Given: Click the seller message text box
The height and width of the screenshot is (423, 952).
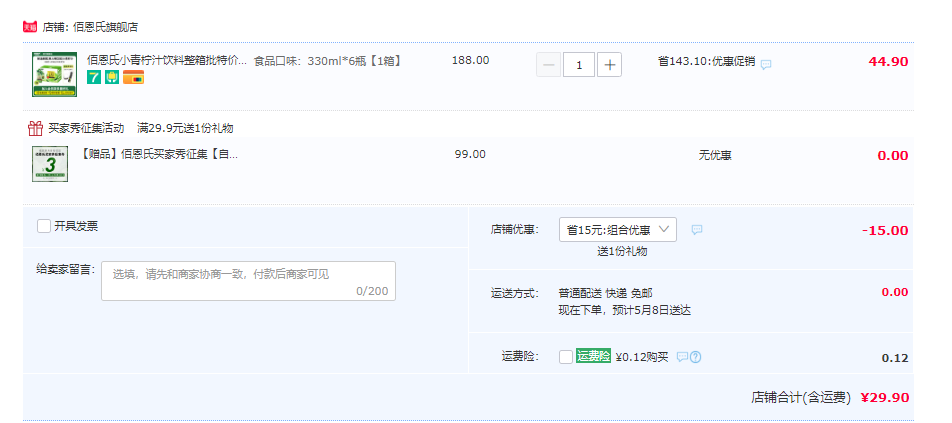Looking at the screenshot, I should click(248, 281).
